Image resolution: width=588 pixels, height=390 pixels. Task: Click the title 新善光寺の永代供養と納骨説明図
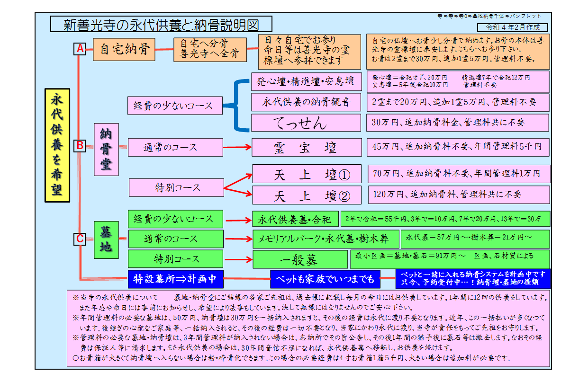tap(161, 24)
